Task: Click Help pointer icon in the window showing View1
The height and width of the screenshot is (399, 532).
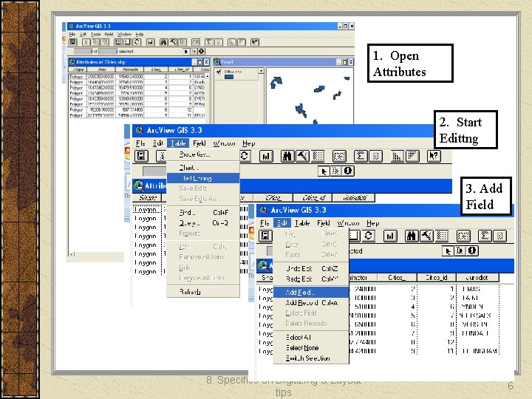Action: pyautogui.click(x=255, y=42)
